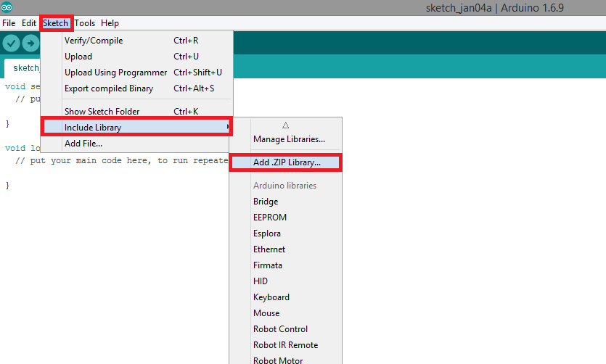Open the Tools menu
606x364 pixels.
pyautogui.click(x=85, y=23)
